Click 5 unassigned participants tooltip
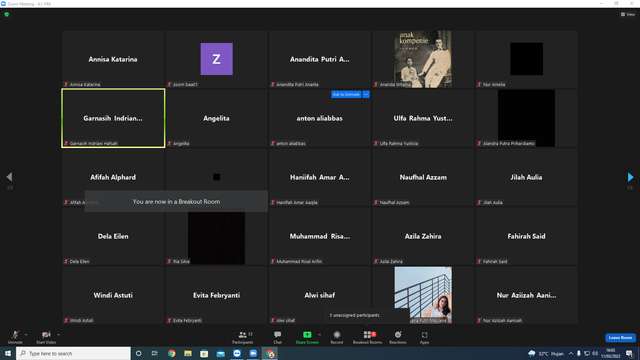640x360 pixels. (367, 316)
